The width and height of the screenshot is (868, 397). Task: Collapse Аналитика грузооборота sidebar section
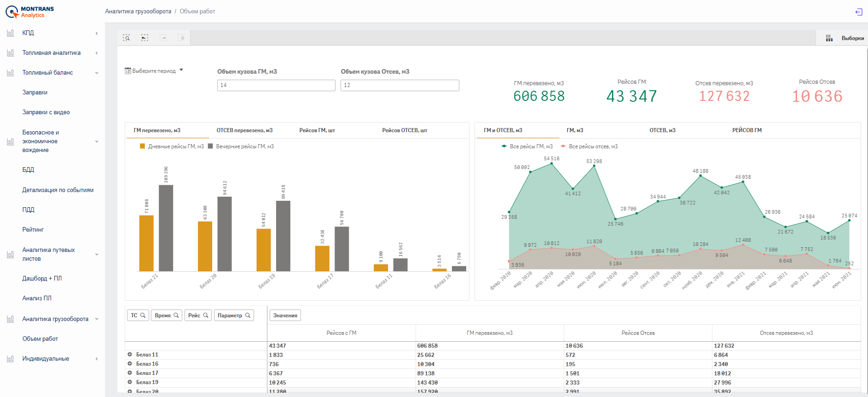click(97, 319)
